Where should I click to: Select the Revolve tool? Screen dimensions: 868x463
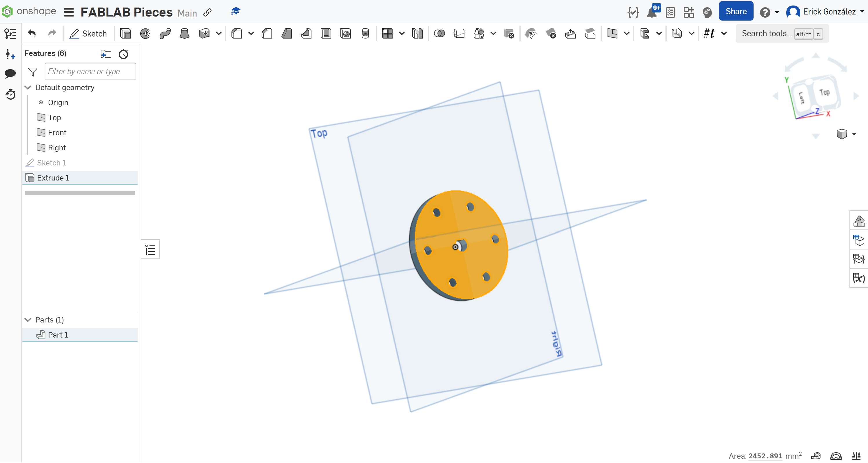pos(145,34)
